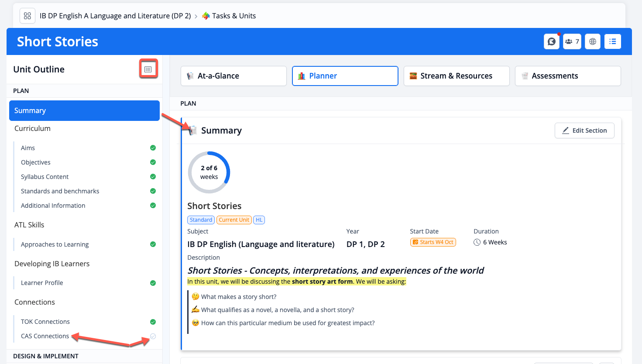Open the app grid menu icon
642x364 pixels.
point(27,16)
